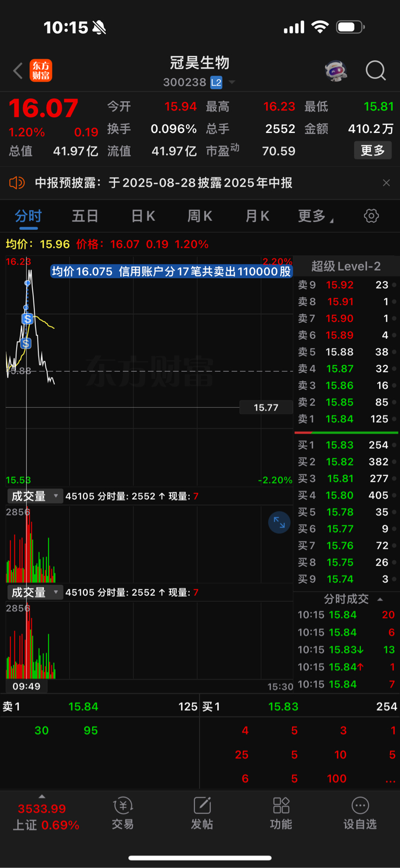The height and width of the screenshot is (868, 400).
Task: Expand the 更多 chart period dropdown
Action: 316,216
